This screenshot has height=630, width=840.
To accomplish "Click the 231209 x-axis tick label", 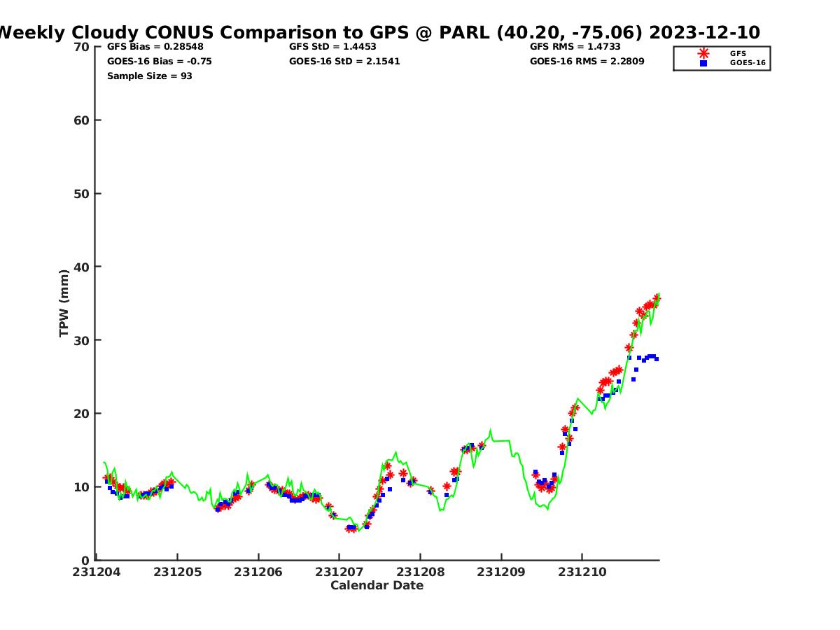I will [501, 573].
